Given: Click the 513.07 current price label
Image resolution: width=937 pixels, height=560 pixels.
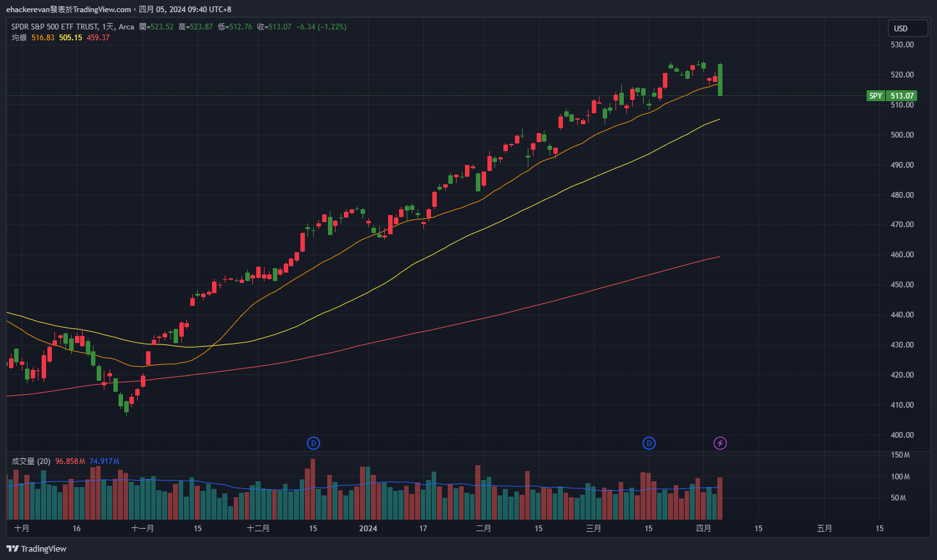Looking at the screenshot, I should tap(902, 96).
